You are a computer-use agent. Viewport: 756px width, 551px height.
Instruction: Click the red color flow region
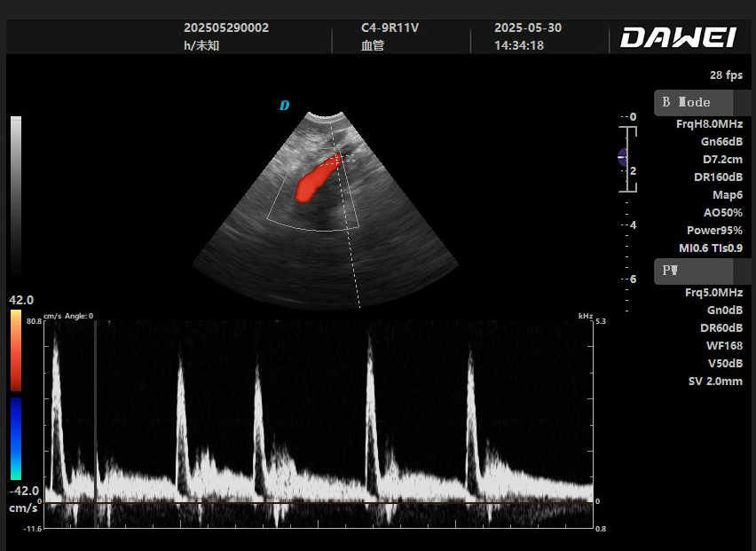click(x=315, y=179)
